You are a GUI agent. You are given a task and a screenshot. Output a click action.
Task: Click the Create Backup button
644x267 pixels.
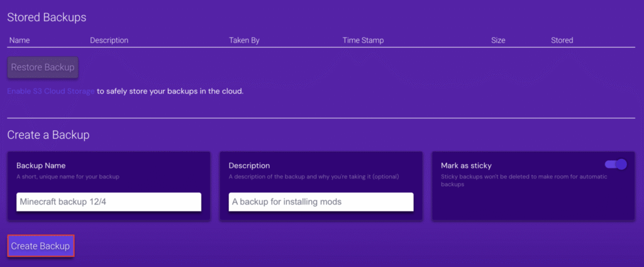point(41,246)
